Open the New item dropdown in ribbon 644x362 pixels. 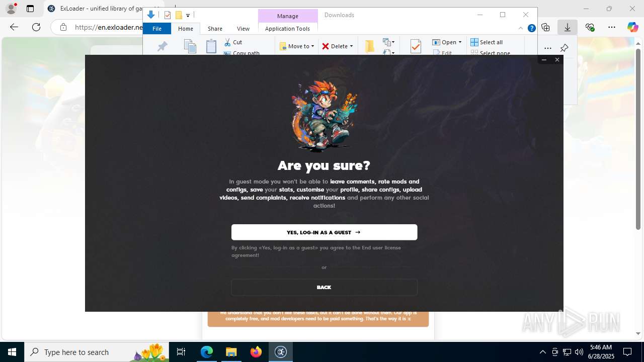tap(388, 42)
